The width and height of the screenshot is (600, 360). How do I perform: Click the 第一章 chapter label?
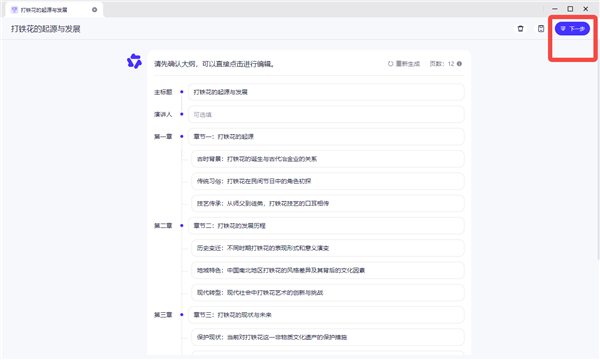(163, 137)
